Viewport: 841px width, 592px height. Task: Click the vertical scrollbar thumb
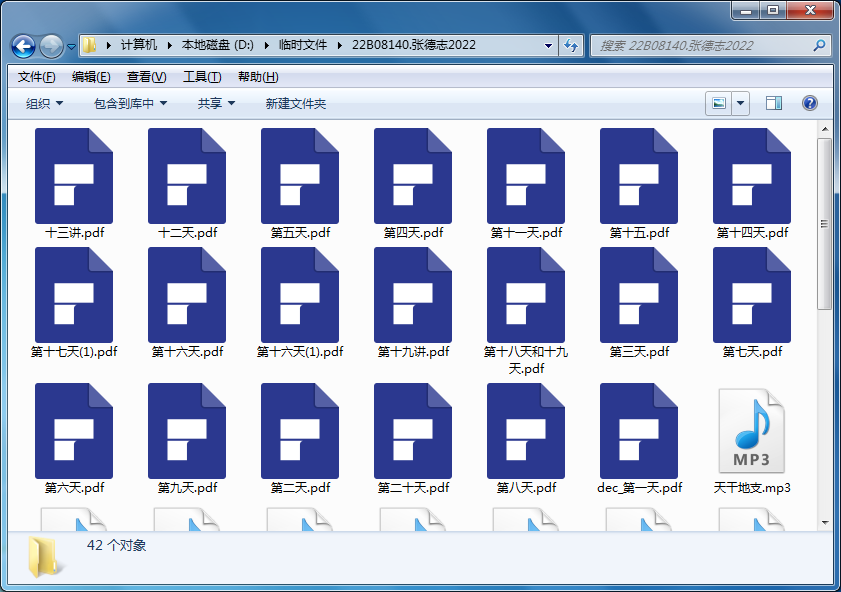pos(824,224)
